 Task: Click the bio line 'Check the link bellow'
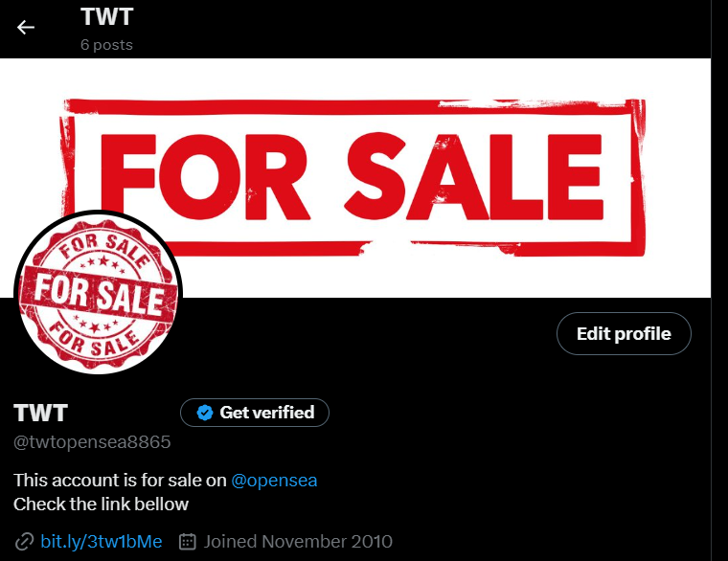[x=101, y=505]
